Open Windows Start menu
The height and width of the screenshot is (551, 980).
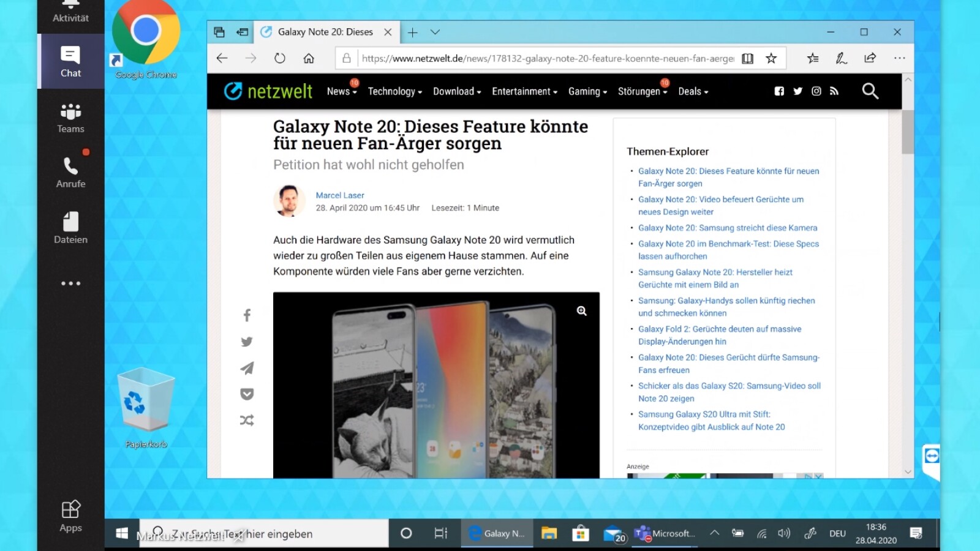tap(122, 533)
